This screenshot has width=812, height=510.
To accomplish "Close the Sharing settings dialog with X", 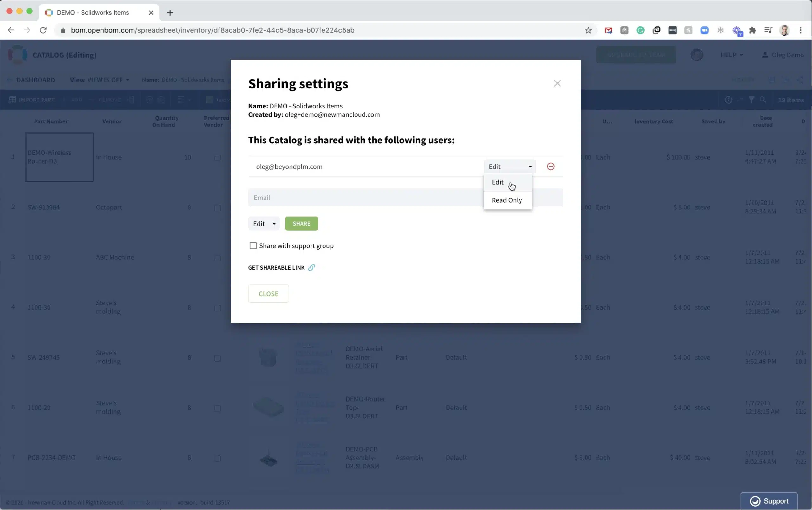I will click(x=557, y=83).
